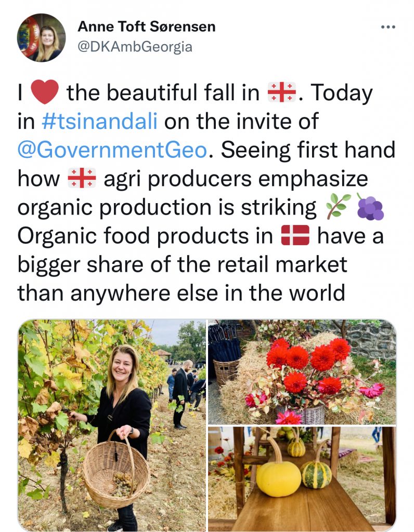Click the Georgian flag before 'agri producers'

(82, 179)
